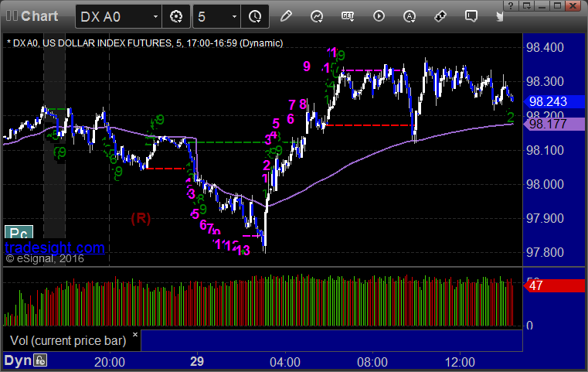Image resolution: width=588 pixels, height=372 pixels.
Task: Open the time template clock menu
Action: click(x=255, y=16)
